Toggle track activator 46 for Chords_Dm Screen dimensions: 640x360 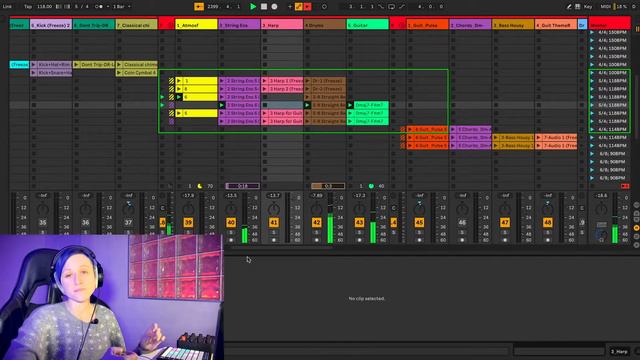click(x=462, y=222)
